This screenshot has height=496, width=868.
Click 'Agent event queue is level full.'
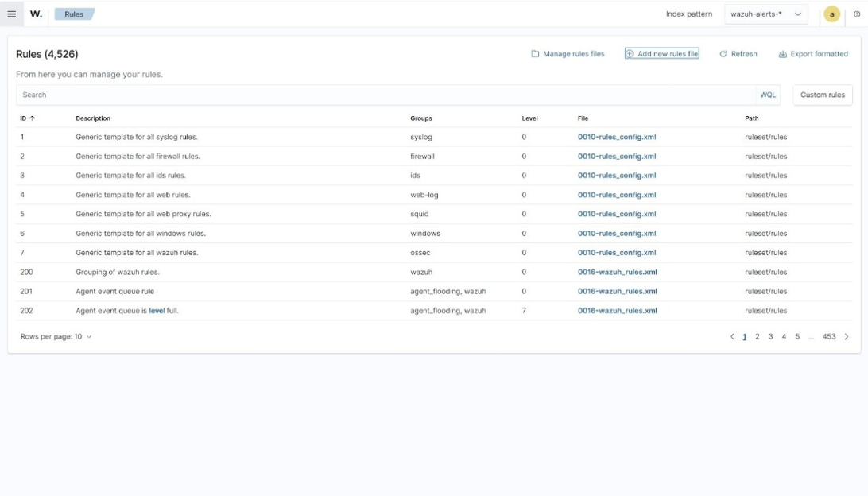(126, 311)
